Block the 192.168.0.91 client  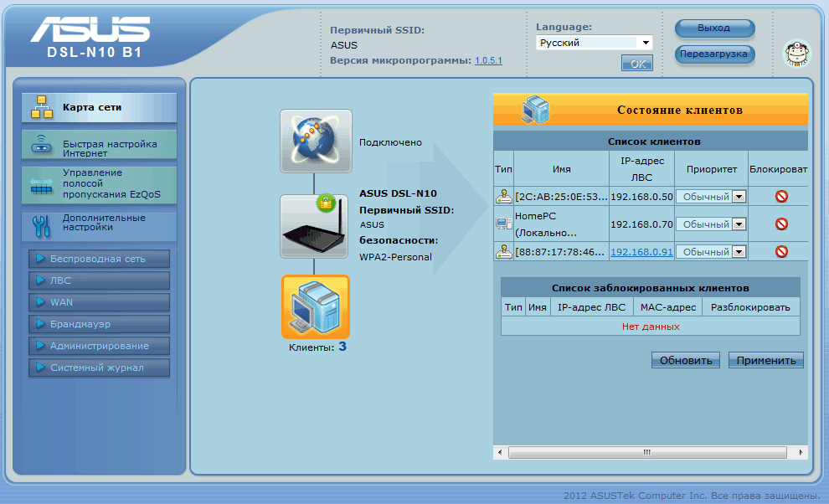pos(781,251)
